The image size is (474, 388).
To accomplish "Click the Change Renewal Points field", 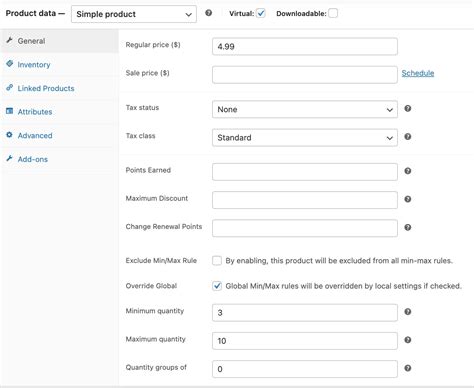I will pos(305,228).
